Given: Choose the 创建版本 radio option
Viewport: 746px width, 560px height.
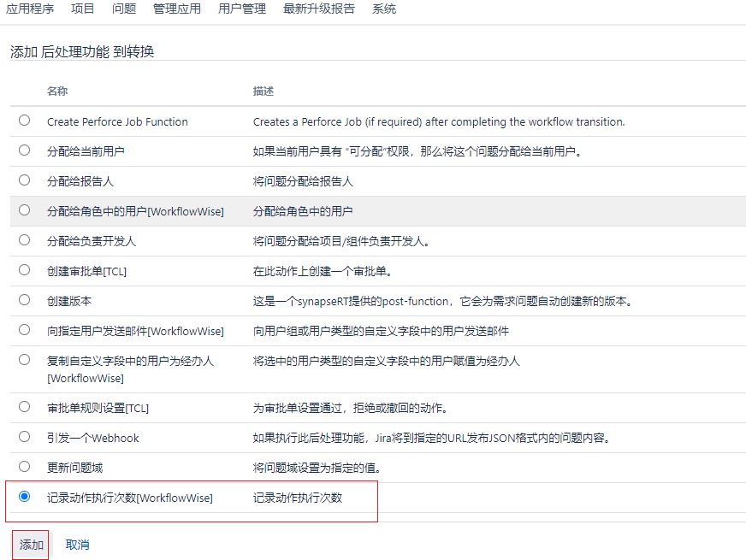Looking at the screenshot, I should [24, 300].
